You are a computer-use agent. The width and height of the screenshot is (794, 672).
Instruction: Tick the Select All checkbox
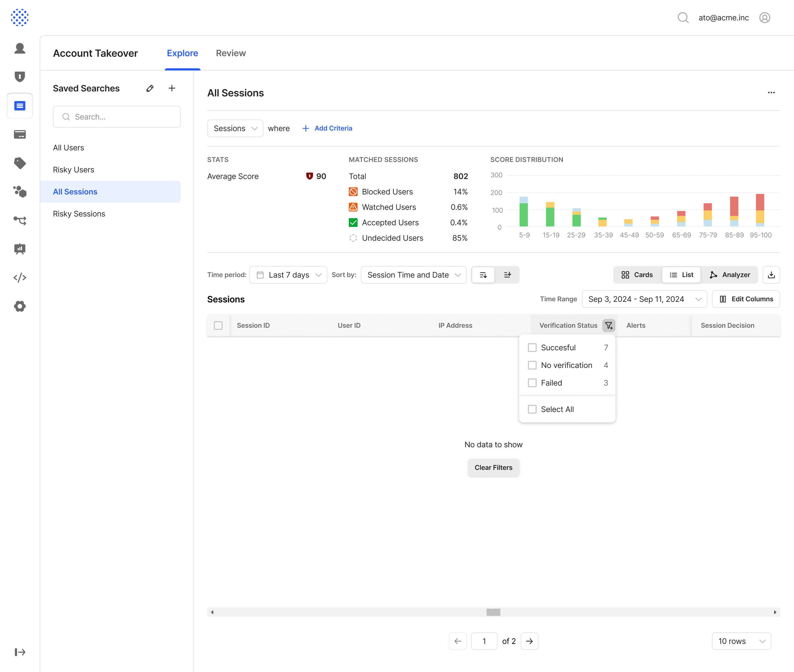click(532, 409)
